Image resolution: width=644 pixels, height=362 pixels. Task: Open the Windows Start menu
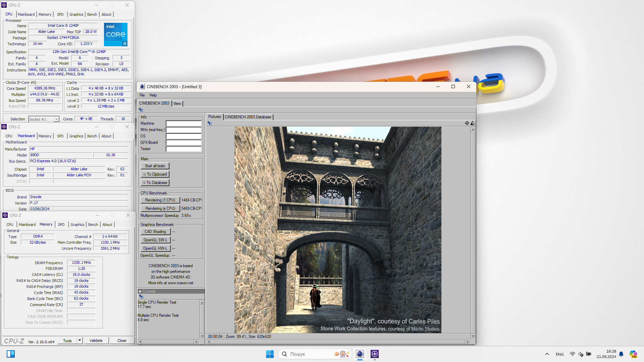click(x=270, y=354)
